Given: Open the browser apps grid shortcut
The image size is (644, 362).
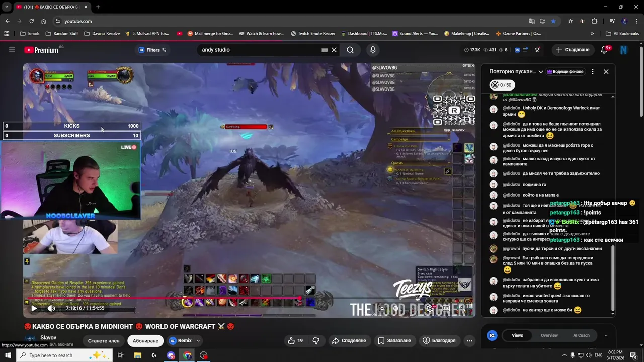Looking at the screenshot, I should tap(7, 34).
